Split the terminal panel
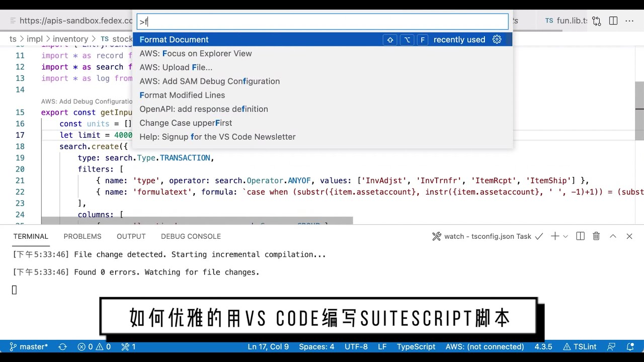Screen dimensions: 644x362 pyautogui.click(x=580, y=236)
